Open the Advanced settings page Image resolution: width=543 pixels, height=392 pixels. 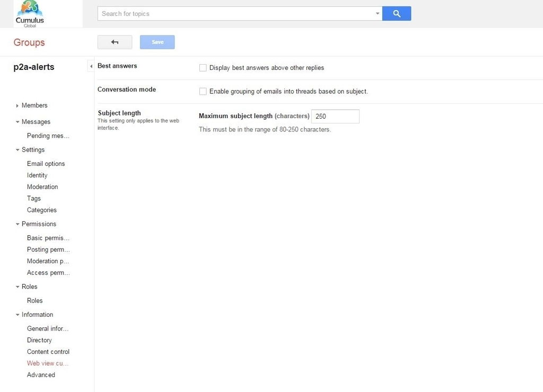(41, 375)
